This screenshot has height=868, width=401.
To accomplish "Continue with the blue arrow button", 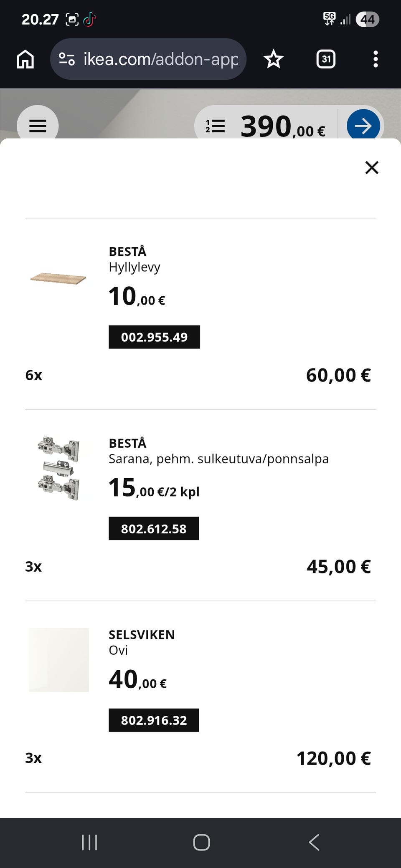I will pyautogui.click(x=363, y=126).
